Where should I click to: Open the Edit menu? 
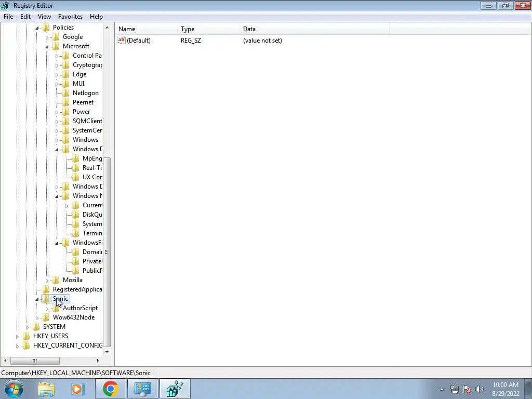click(x=25, y=17)
